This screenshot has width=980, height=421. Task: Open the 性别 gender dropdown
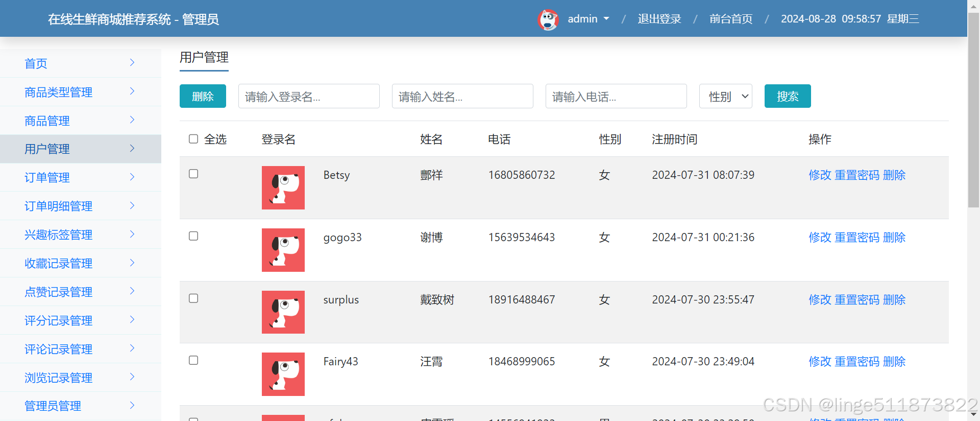(x=726, y=96)
